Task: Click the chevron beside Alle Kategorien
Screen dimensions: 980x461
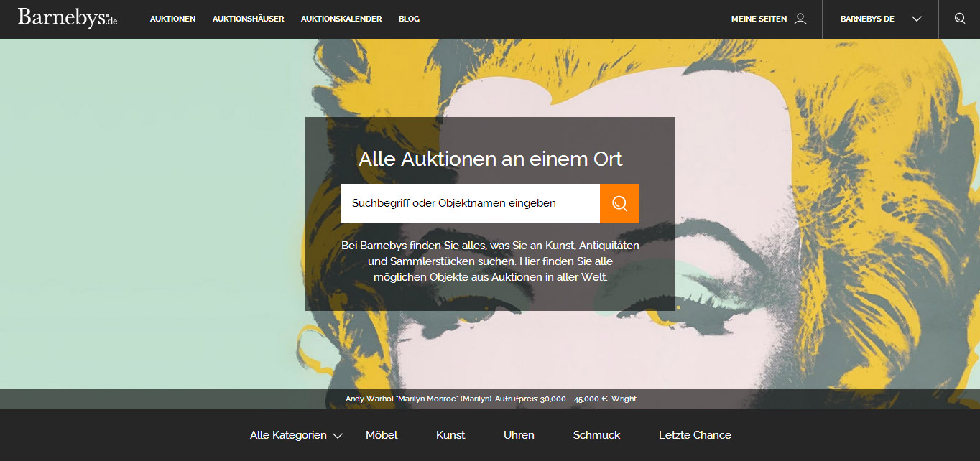Action: point(338,436)
